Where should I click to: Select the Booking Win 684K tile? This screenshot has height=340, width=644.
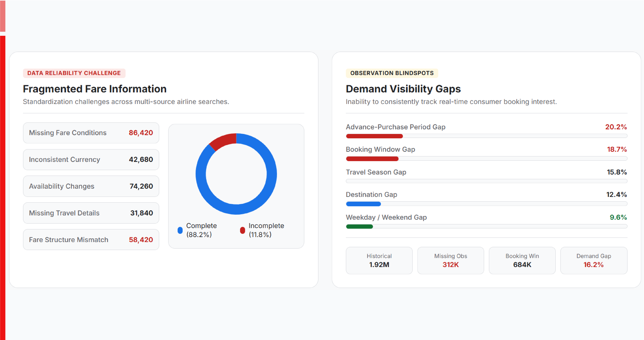pos(522,260)
